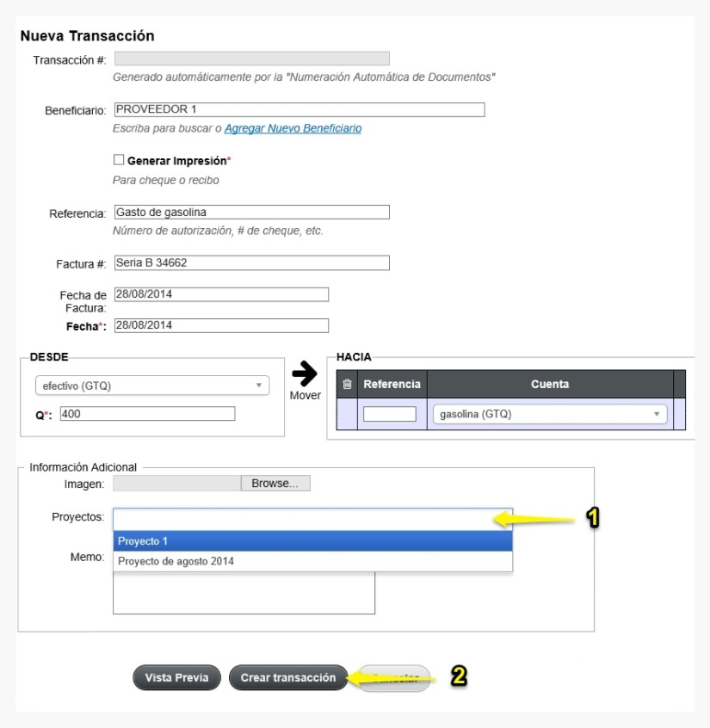Click the black Mover arrow icon
Image resolution: width=710 pixels, height=728 pixels.
pos(305,373)
